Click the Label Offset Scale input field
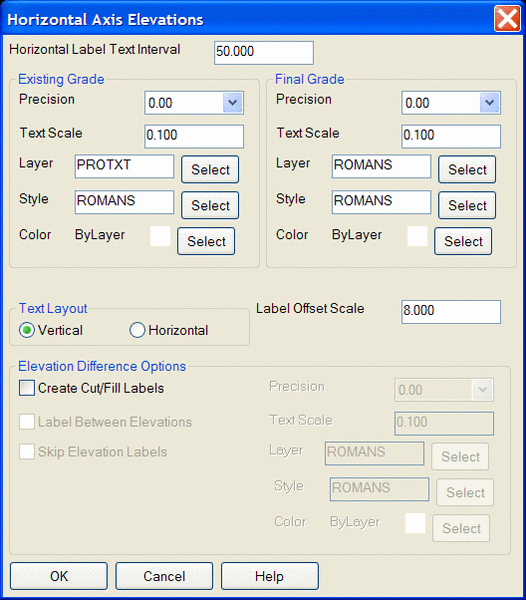Screen dimensions: 526x600 point(451,312)
